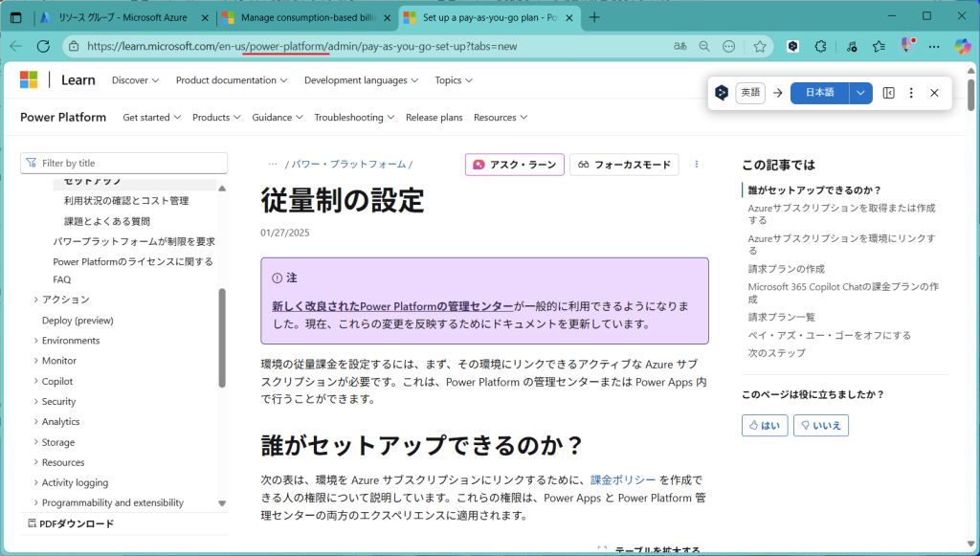Enable フォーカスモード
This screenshot has height=556, width=980.
tap(624, 165)
